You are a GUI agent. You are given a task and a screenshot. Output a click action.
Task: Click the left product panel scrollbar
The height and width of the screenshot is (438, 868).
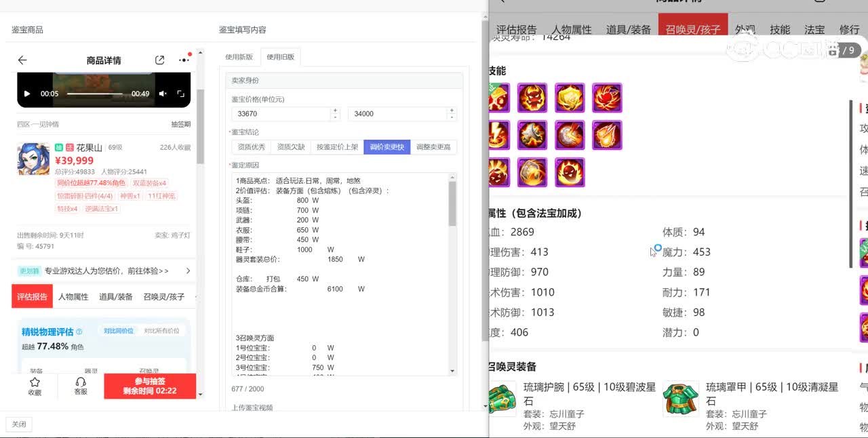(x=200, y=126)
